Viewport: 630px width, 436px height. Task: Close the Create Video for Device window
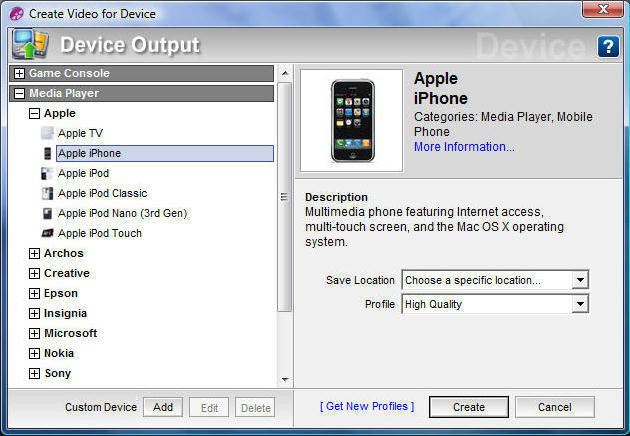[603, 9]
